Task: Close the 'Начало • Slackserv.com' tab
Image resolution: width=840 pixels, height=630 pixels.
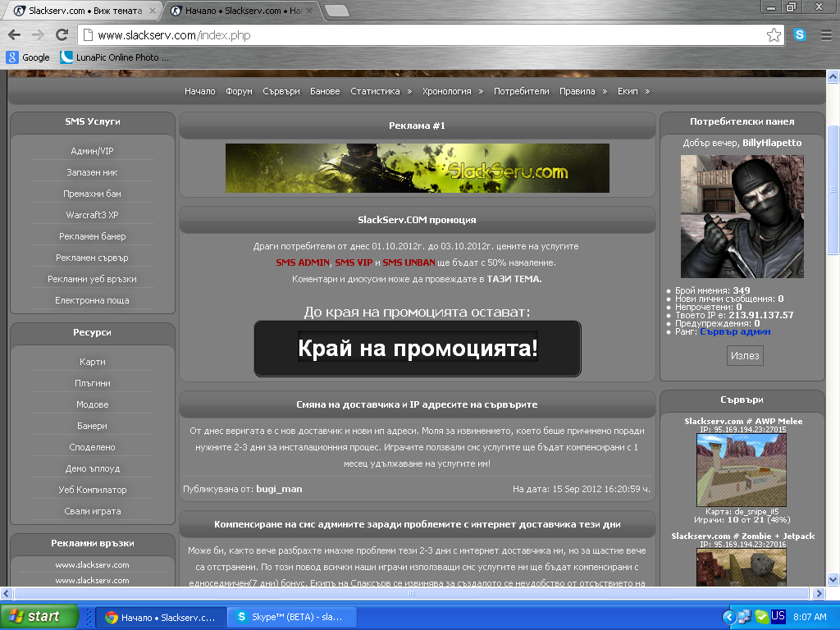Action: pyautogui.click(x=309, y=11)
